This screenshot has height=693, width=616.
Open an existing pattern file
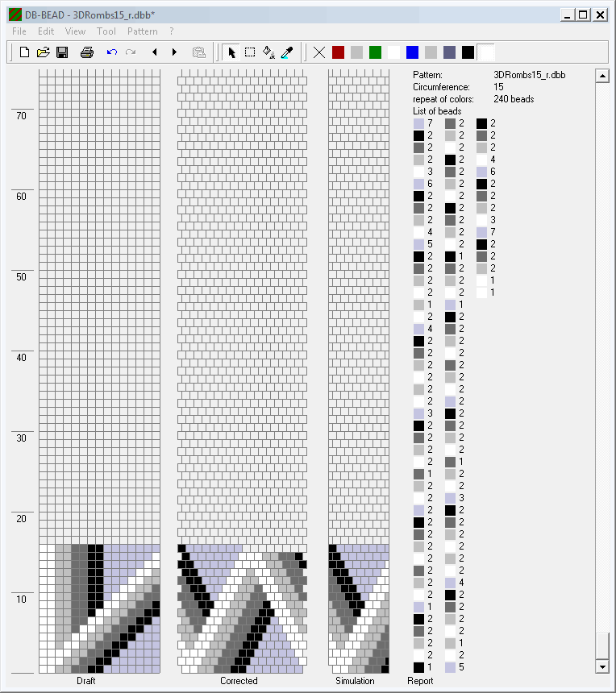click(43, 52)
